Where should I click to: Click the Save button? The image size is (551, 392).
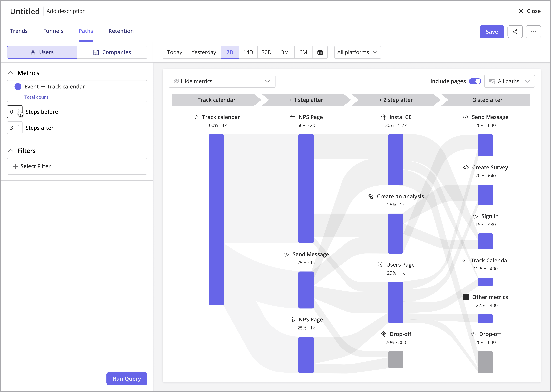(x=492, y=32)
